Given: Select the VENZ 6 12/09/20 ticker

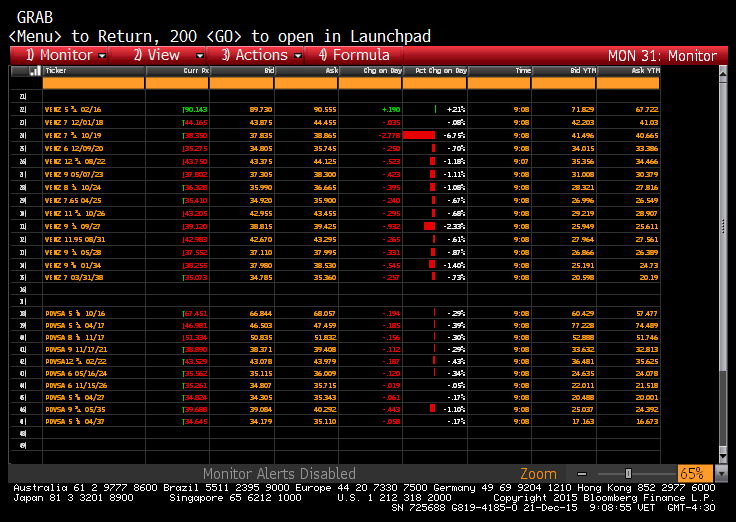Looking at the screenshot, I should (x=74, y=148).
